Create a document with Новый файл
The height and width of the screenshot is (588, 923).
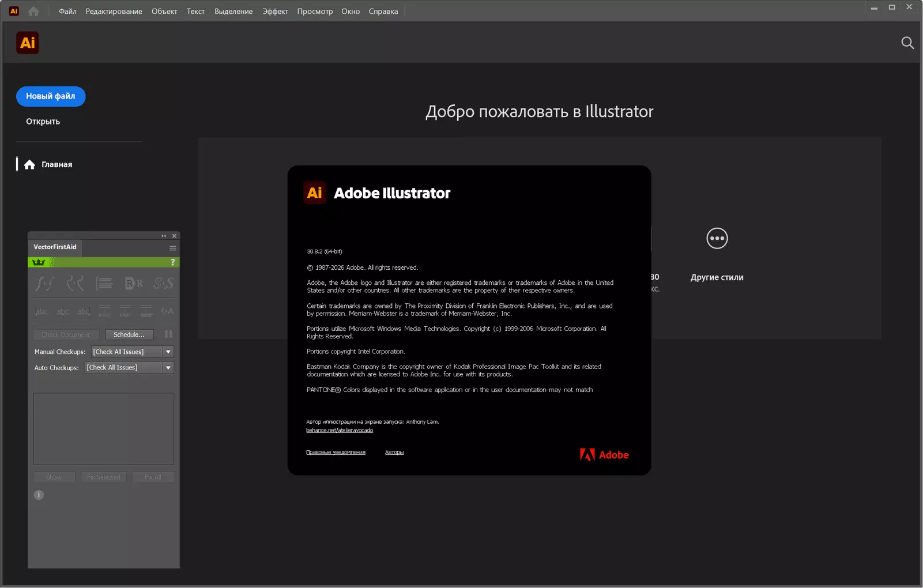coord(51,96)
